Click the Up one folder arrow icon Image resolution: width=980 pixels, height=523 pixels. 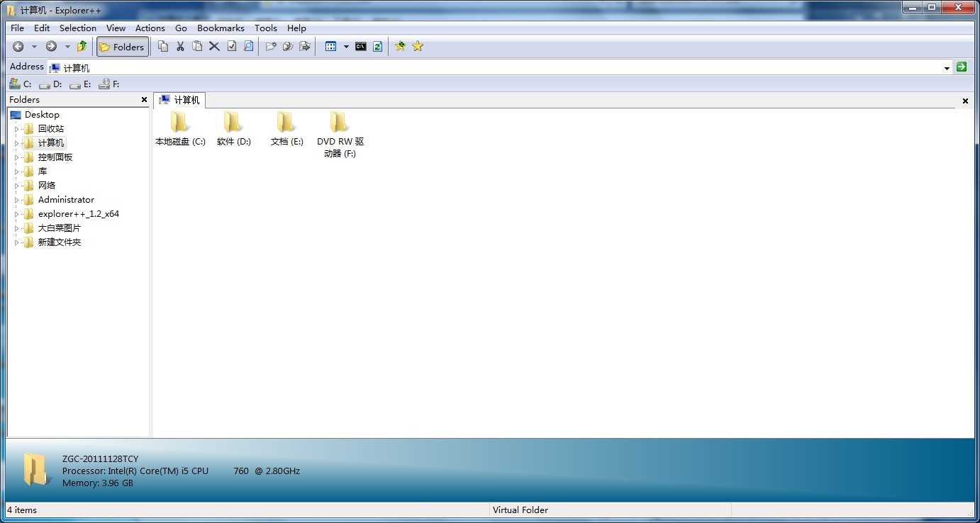(82, 47)
